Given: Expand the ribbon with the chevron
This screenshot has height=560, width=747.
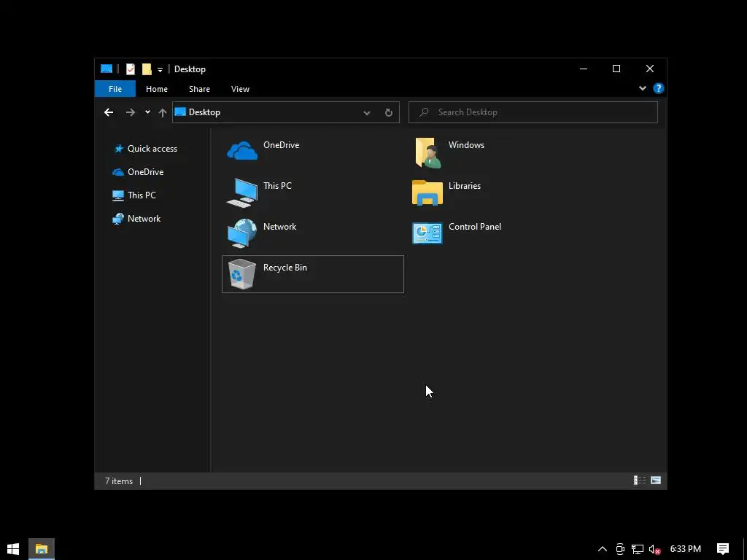Looking at the screenshot, I should (643, 88).
